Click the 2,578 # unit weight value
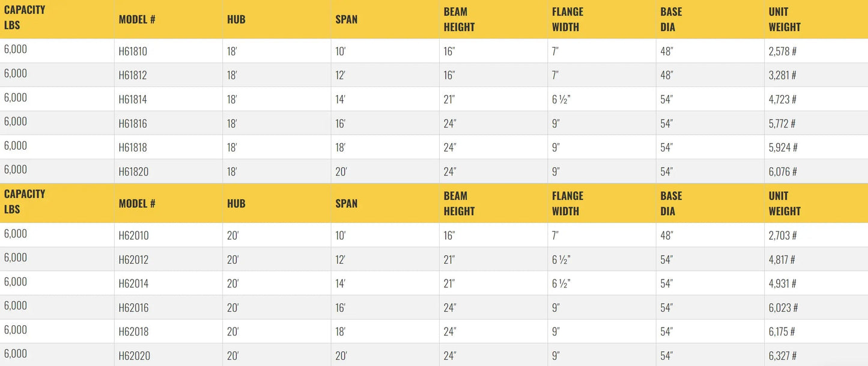The image size is (868, 366). pyautogui.click(x=783, y=52)
